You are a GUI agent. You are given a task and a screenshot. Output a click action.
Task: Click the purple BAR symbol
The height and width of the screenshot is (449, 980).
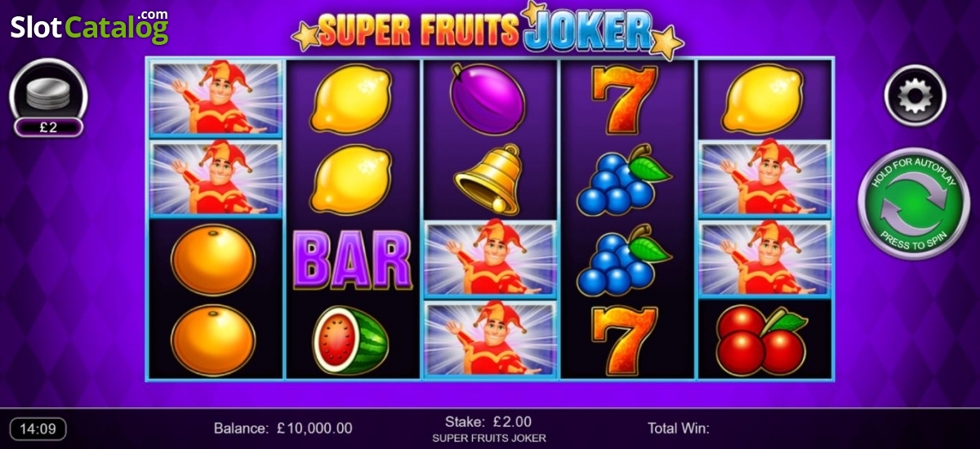point(352,260)
